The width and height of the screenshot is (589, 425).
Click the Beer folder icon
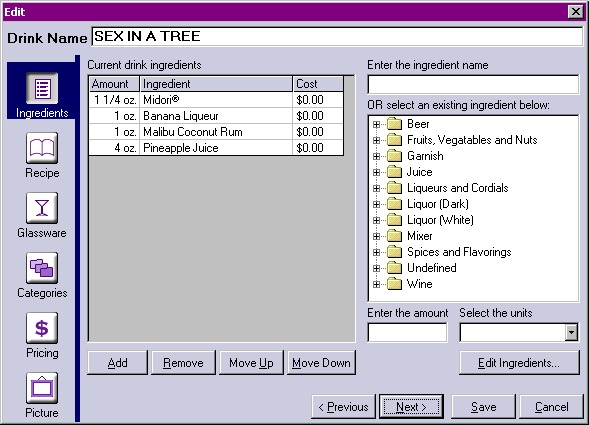point(394,124)
